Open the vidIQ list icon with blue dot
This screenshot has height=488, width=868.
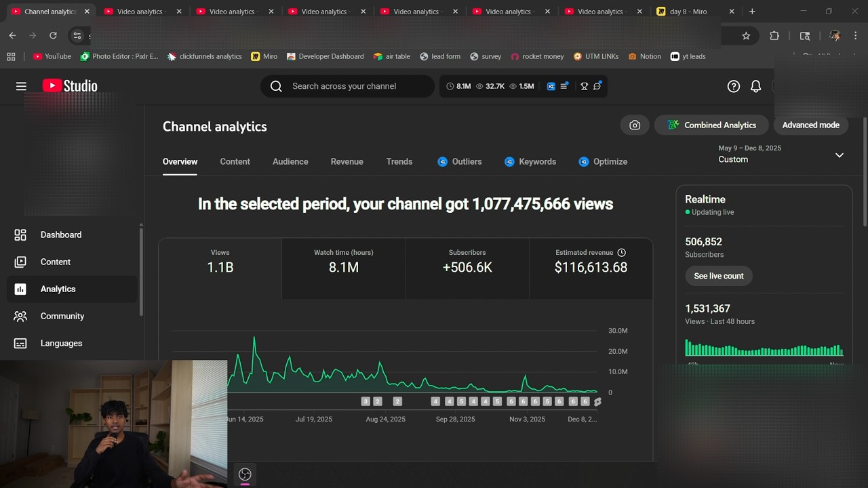564,86
